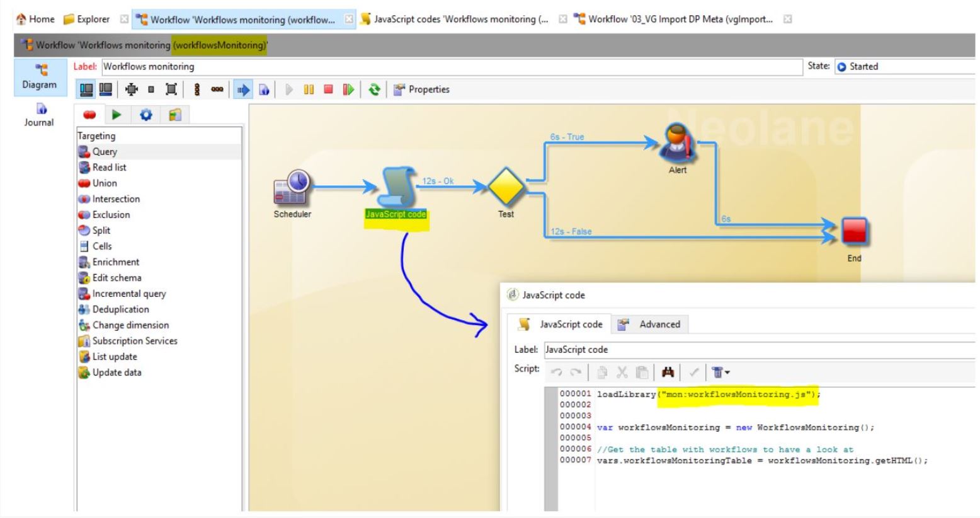
Task: Click the Scheduler activity icon
Action: (291, 187)
